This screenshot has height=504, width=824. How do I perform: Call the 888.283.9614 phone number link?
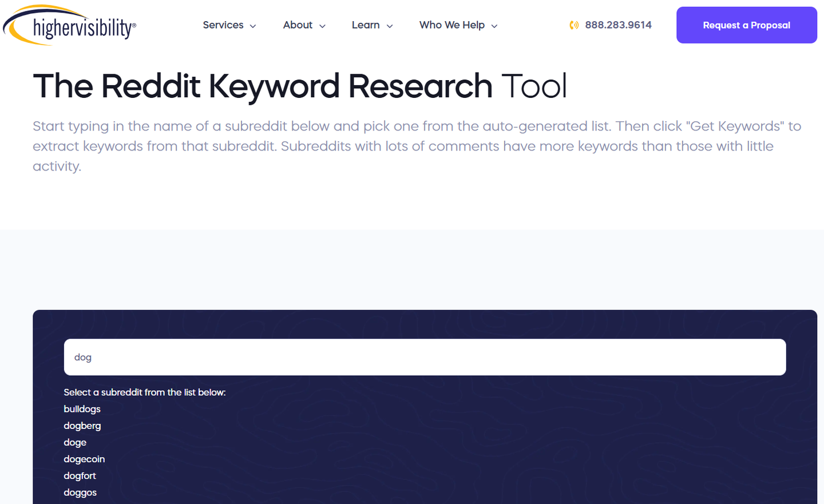tap(618, 25)
